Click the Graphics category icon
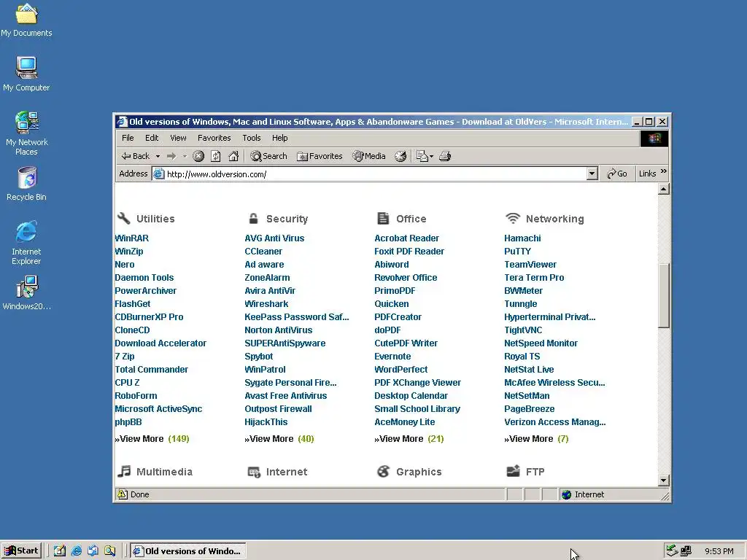 [383, 472]
